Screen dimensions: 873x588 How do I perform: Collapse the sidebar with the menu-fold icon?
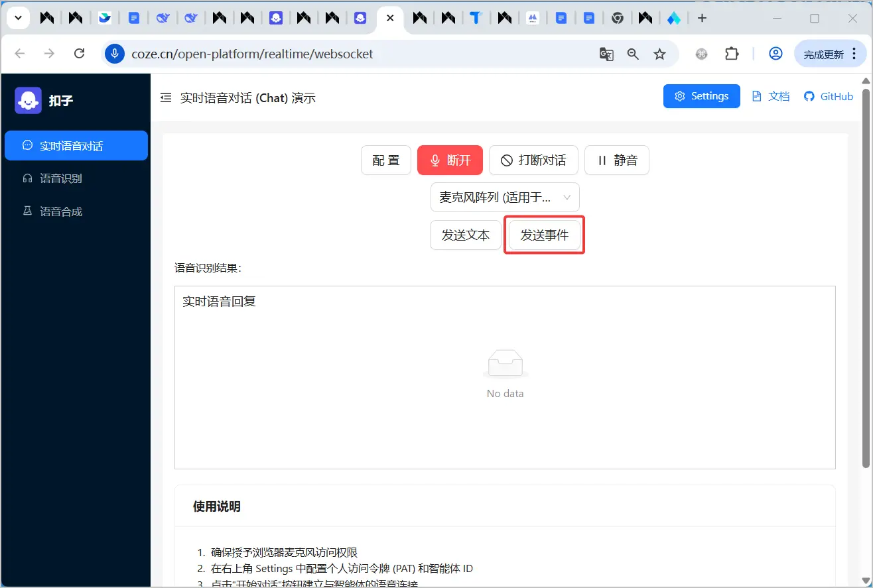click(166, 97)
